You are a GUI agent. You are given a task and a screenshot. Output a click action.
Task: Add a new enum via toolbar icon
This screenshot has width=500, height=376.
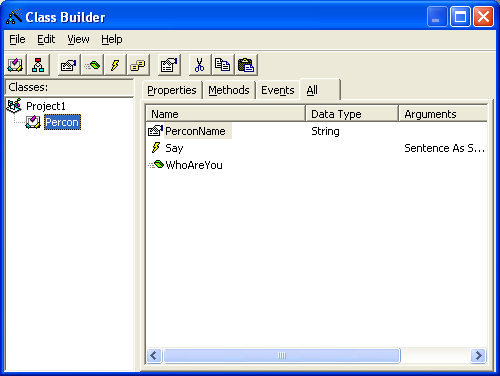138,65
